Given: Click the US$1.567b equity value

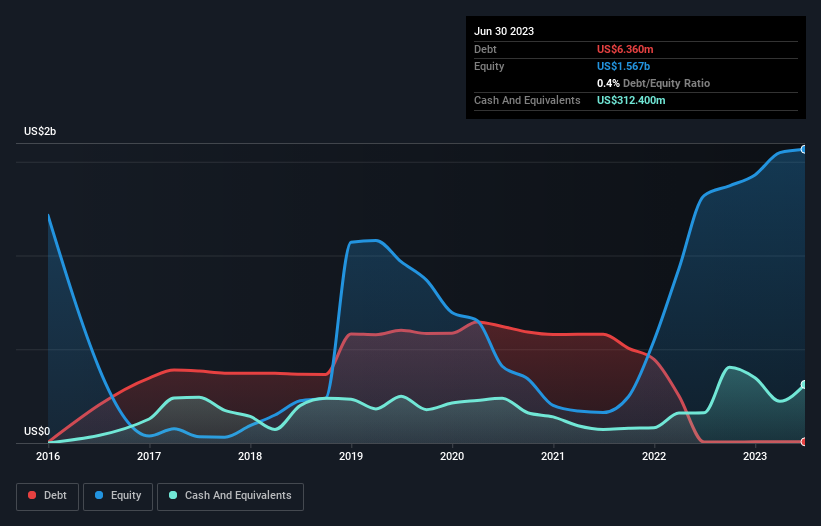Looking at the screenshot, I should point(624,66).
